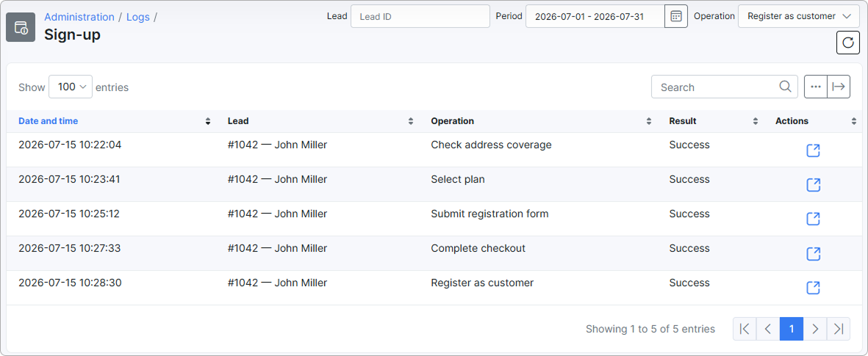Click the Sign-up page heading
Image resolution: width=868 pixels, height=356 pixels.
coord(72,34)
